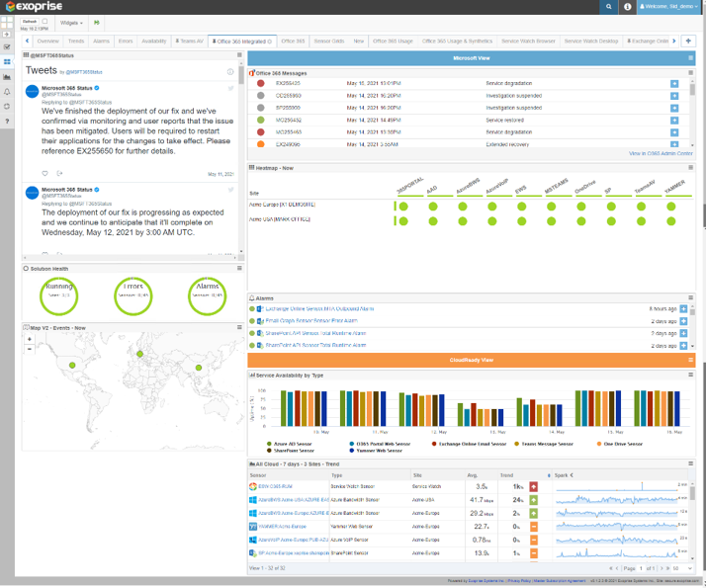Click View in O365 Admin Center link

pos(661,154)
